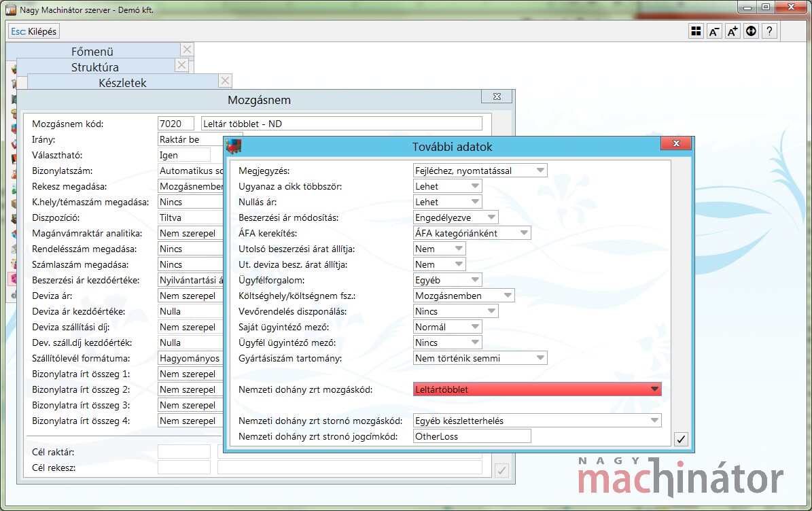Click the Leltár többlet - ND name field

341,124
